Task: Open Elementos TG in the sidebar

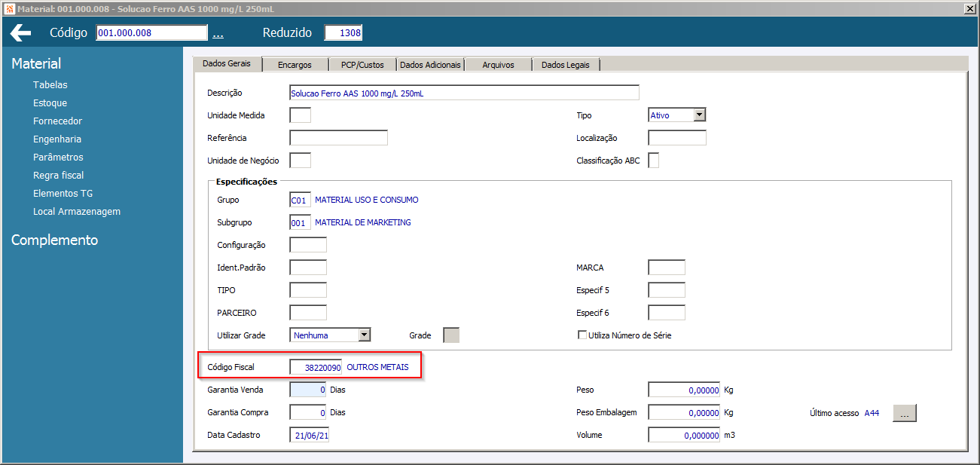Action: tap(63, 194)
